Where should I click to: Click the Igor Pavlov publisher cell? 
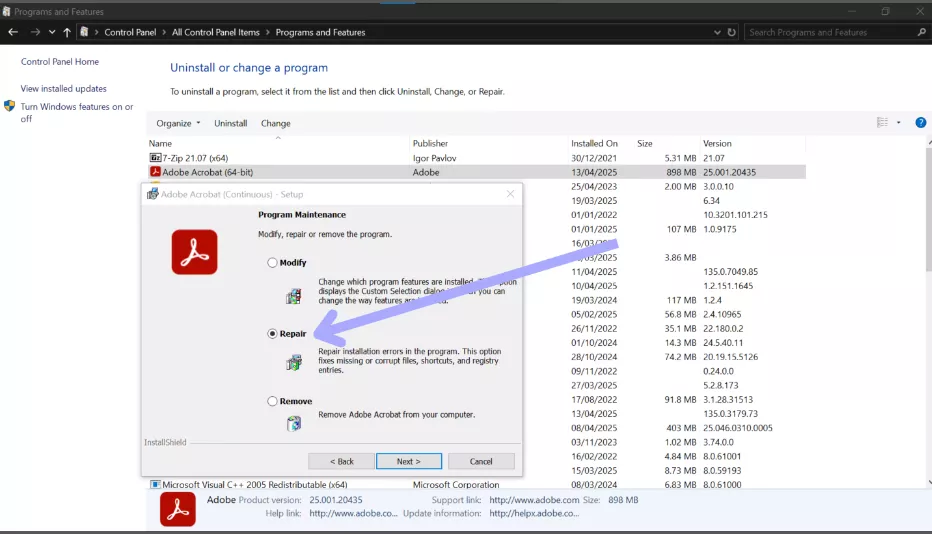pos(434,158)
